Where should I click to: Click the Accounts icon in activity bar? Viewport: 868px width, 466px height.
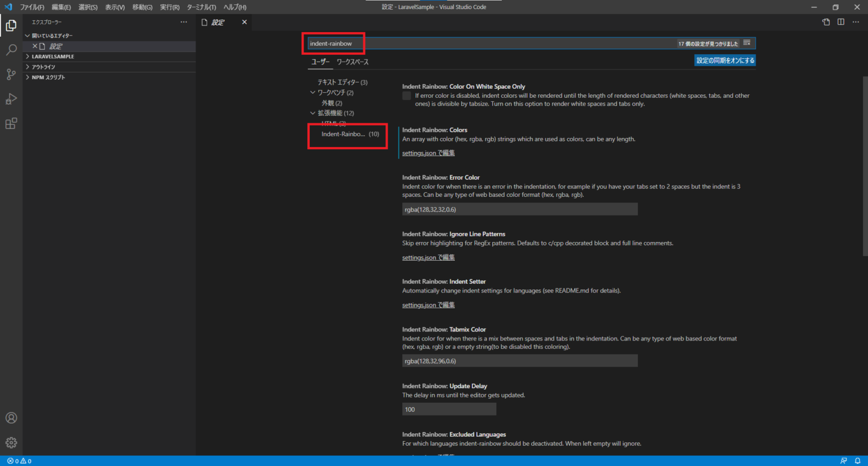tap(11, 418)
